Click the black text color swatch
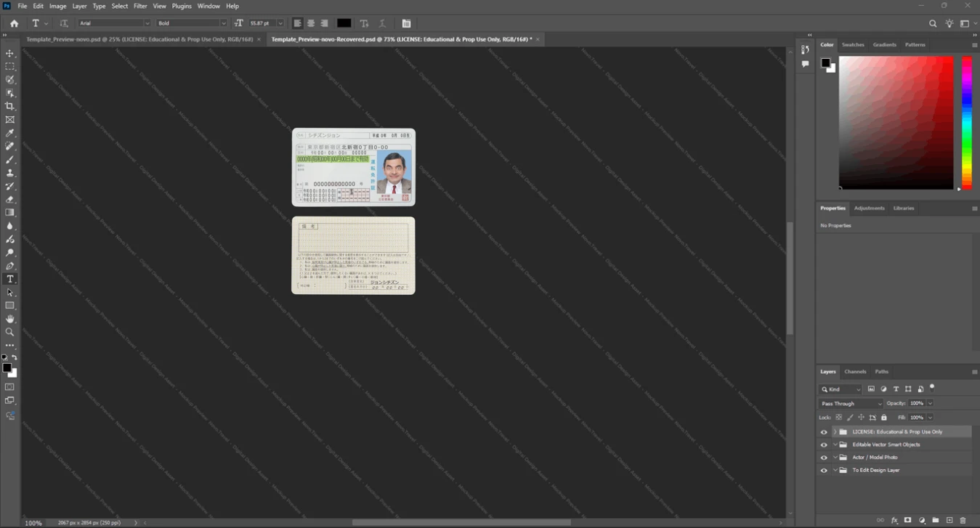 click(x=344, y=23)
